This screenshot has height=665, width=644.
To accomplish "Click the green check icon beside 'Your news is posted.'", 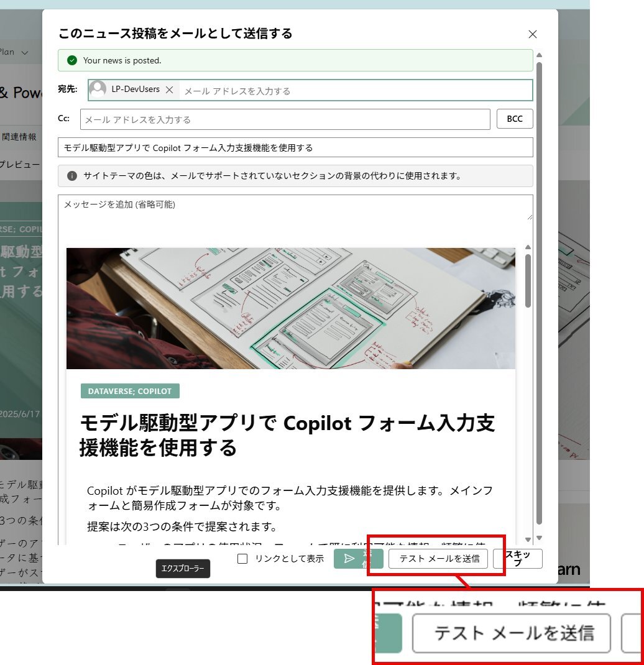I will pos(72,60).
